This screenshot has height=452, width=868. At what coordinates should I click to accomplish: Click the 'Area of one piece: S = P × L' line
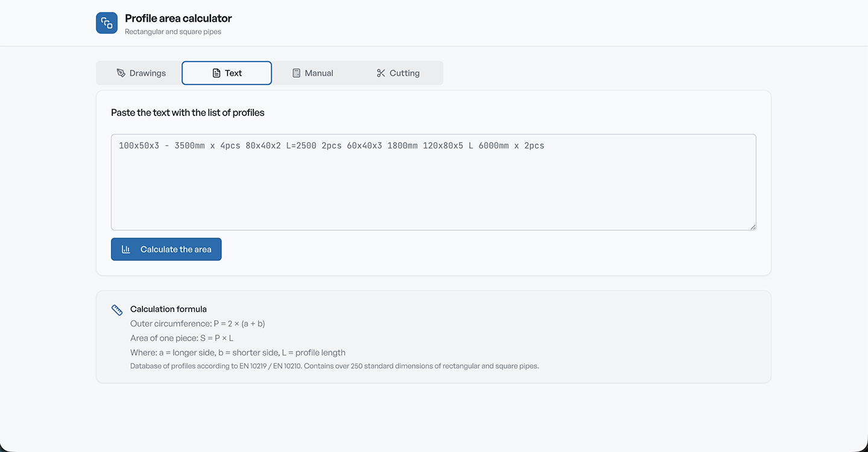(x=182, y=338)
